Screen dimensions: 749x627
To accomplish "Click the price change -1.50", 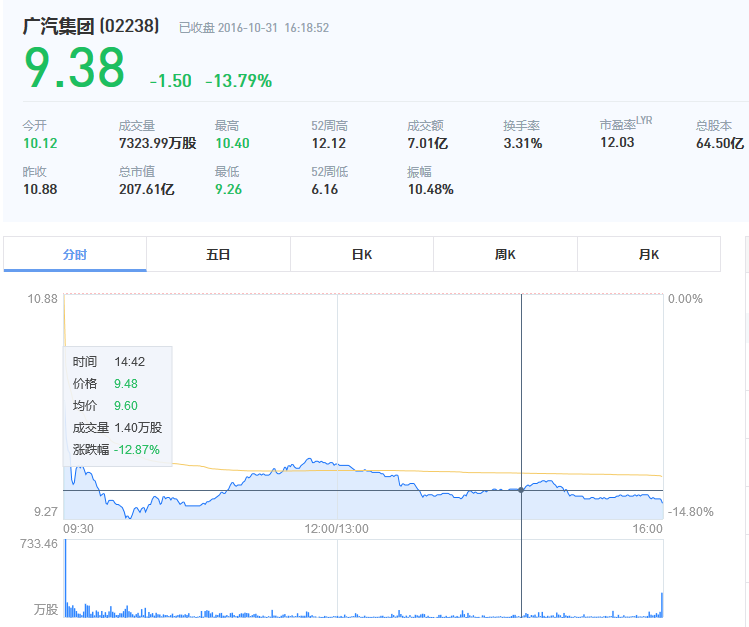I will (171, 81).
